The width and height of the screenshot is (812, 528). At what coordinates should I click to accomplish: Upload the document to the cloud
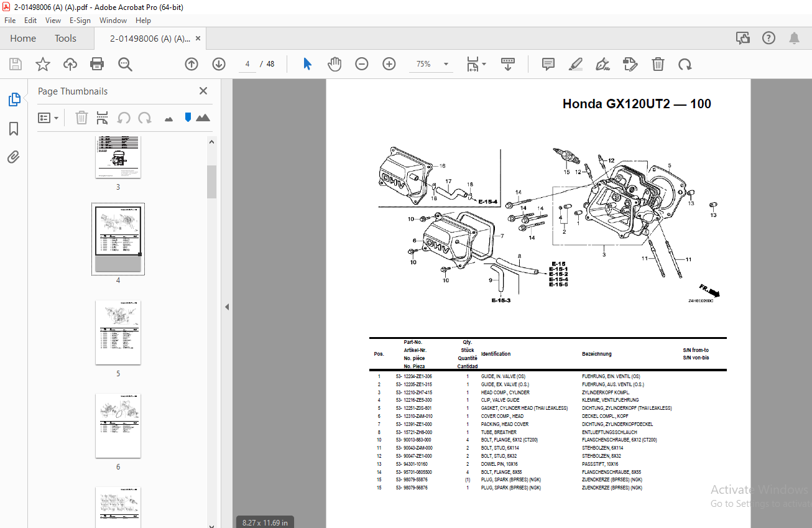[x=70, y=64]
